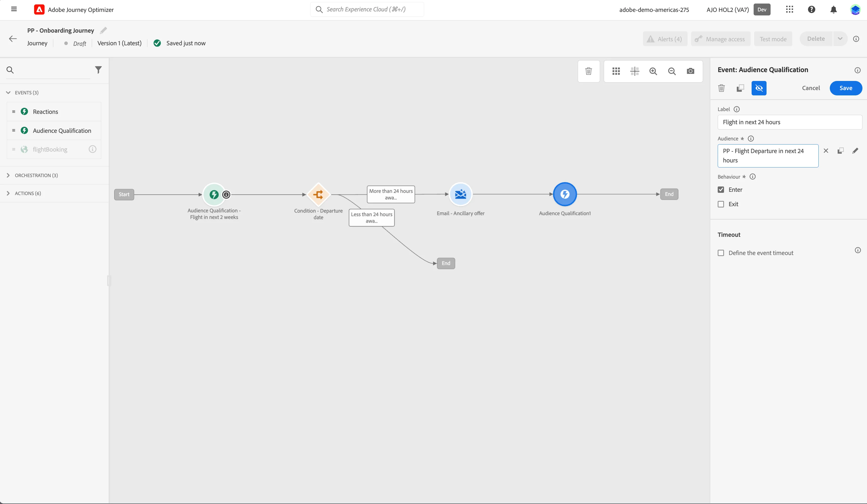The height and width of the screenshot is (504, 867).
Task: Open the hamburger navigation menu
Action: coord(14,9)
